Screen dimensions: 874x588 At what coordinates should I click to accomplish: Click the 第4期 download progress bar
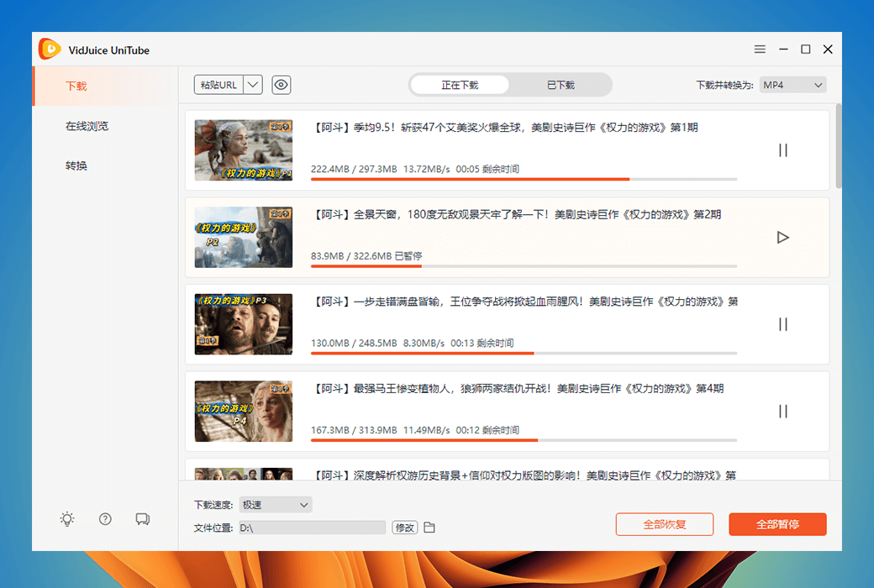pyautogui.click(x=524, y=440)
